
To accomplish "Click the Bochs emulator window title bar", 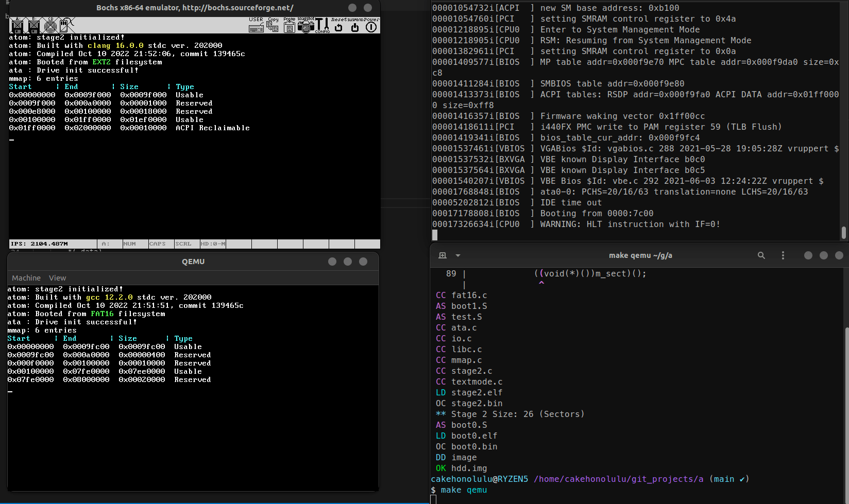I will (195, 8).
